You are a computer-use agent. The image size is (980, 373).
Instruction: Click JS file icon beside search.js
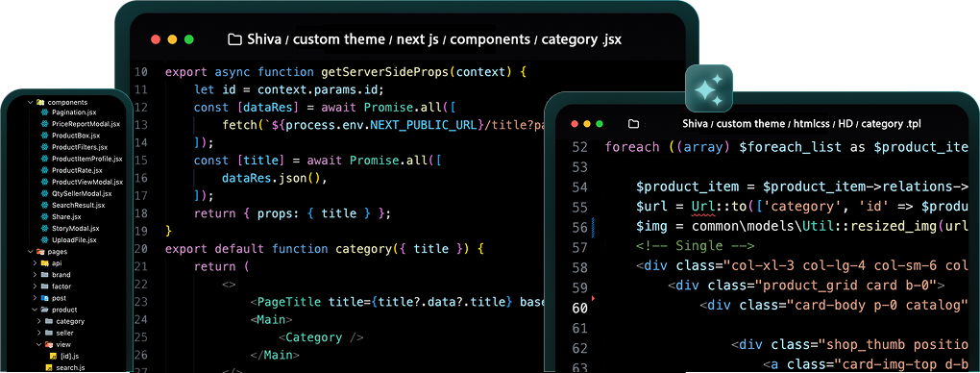tap(50, 367)
